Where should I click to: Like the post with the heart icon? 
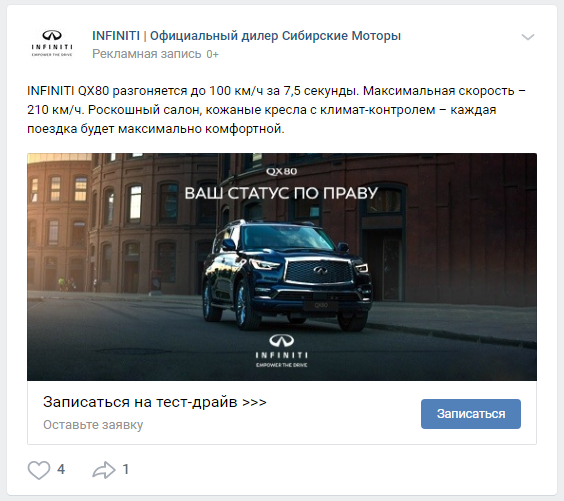(39, 470)
